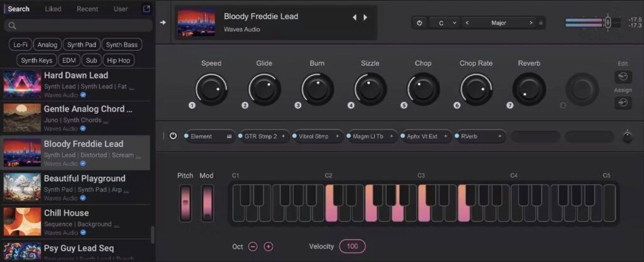Select previous scale before Major

(x=467, y=23)
